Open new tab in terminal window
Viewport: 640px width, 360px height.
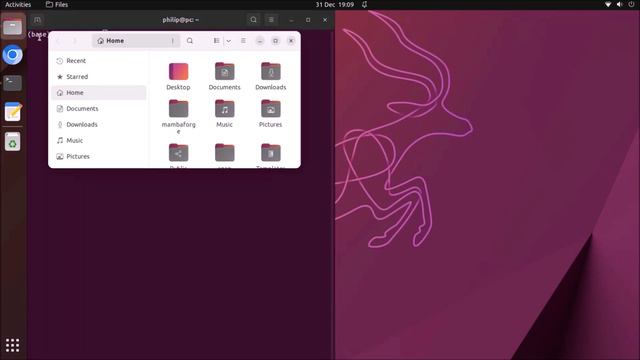click(x=37, y=20)
